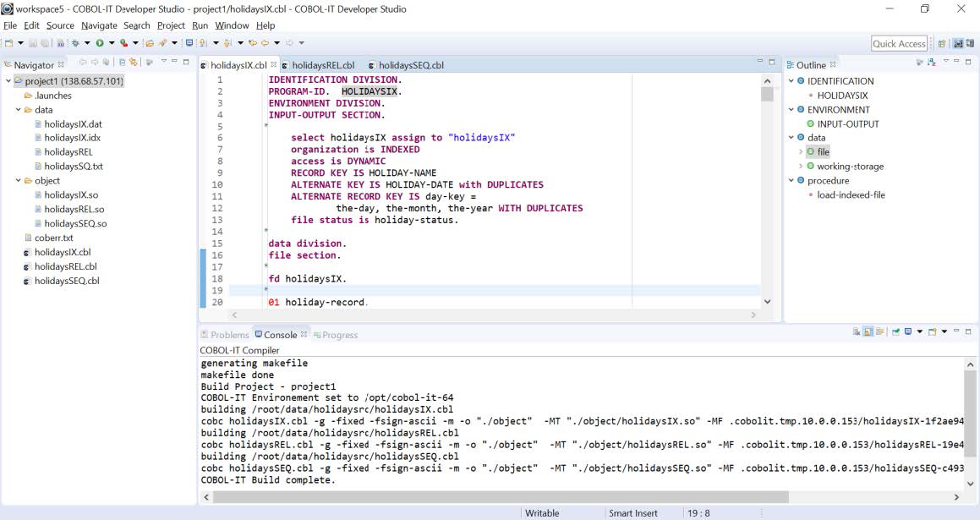Screen dimensions: 980x520
Task: Open the Project menu
Action: (x=171, y=25)
